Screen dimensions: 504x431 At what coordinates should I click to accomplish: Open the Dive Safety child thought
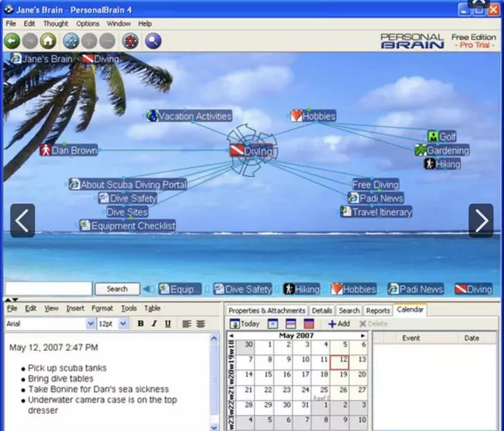128,198
